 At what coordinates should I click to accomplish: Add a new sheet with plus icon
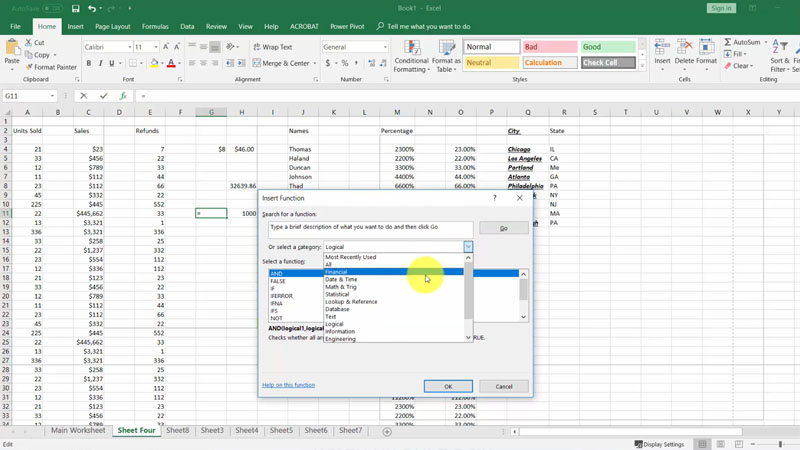point(387,431)
